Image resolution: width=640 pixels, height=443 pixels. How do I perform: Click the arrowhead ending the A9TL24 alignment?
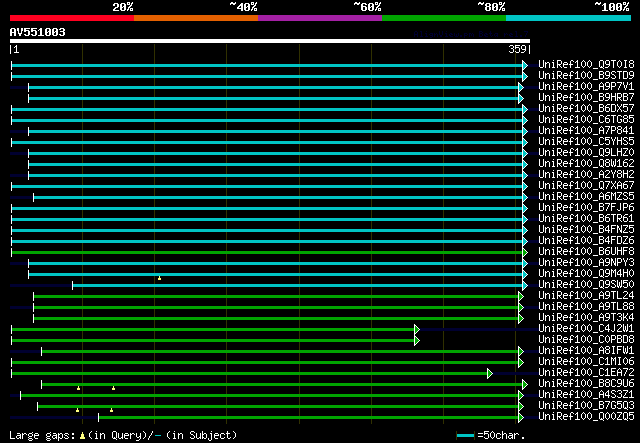point(521,296)
